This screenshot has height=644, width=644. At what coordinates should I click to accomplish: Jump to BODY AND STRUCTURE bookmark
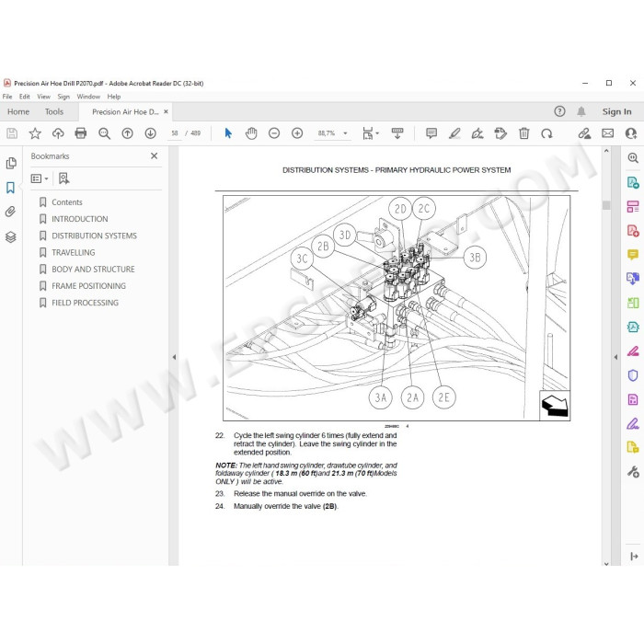(x=93, y=269)
